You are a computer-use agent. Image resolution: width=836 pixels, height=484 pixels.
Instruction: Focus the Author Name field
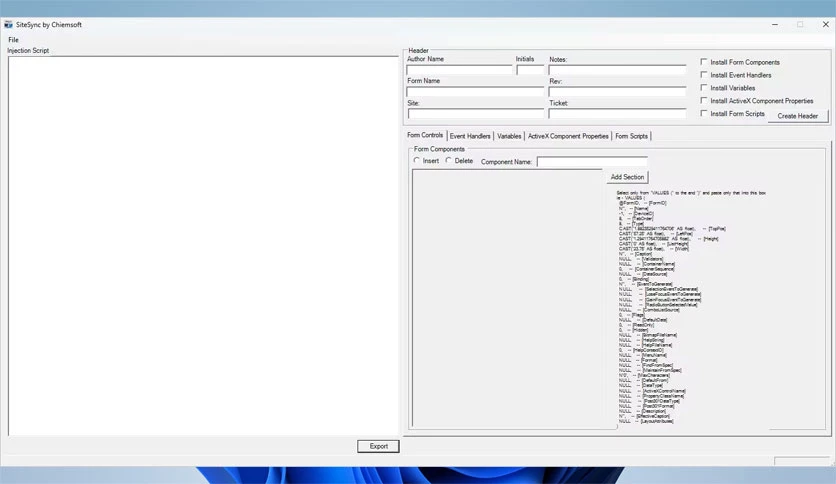pos(459,70)
